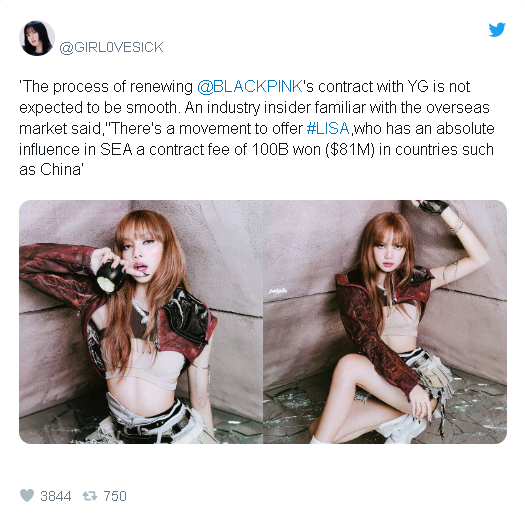The width and height of the screenshot is (525, 526).
Task: Open the @GIRL0VESICK username handle
Action: (x=111, y=47)
